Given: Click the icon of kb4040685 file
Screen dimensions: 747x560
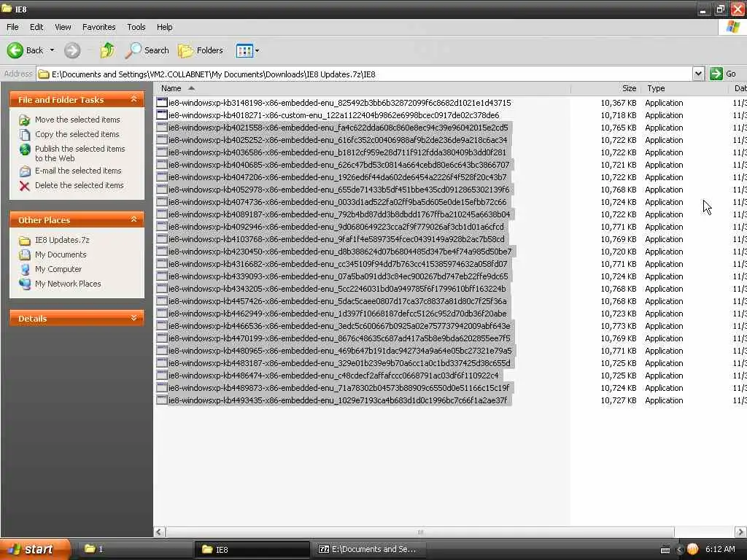Looking at the screenshot, I should [x=162, y=164].
